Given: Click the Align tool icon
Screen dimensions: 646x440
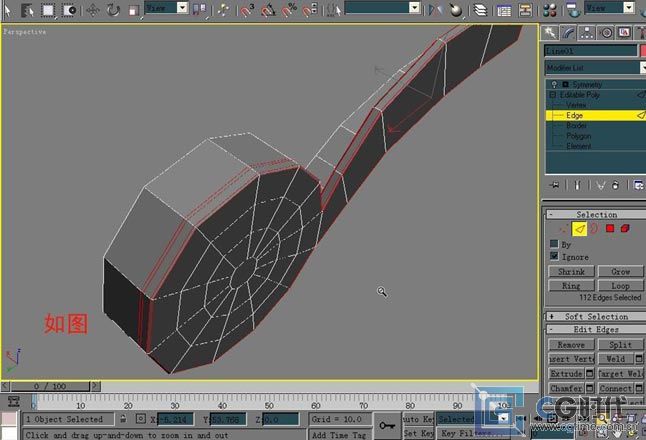Looking at the screenshot, I should [x=456, y=10].
